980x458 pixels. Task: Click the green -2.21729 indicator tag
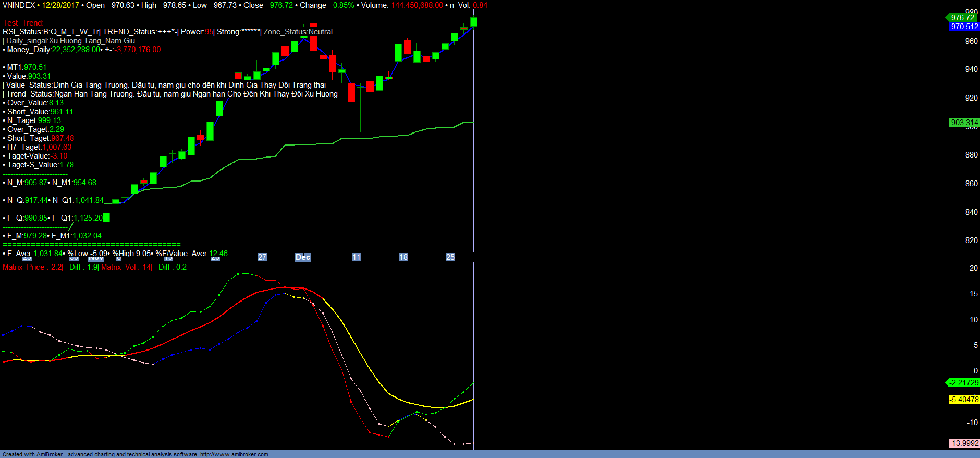(963, 383)
